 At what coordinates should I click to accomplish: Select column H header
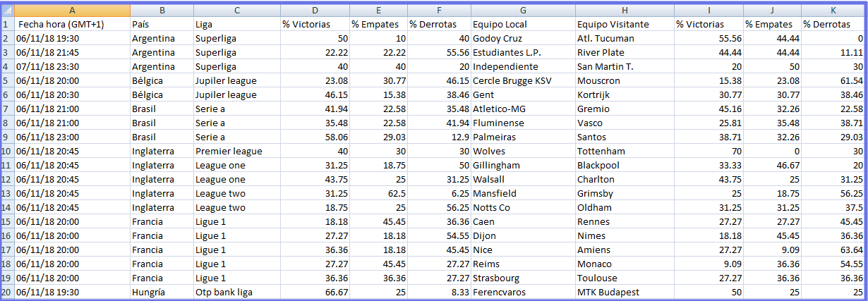coord(625,11)
